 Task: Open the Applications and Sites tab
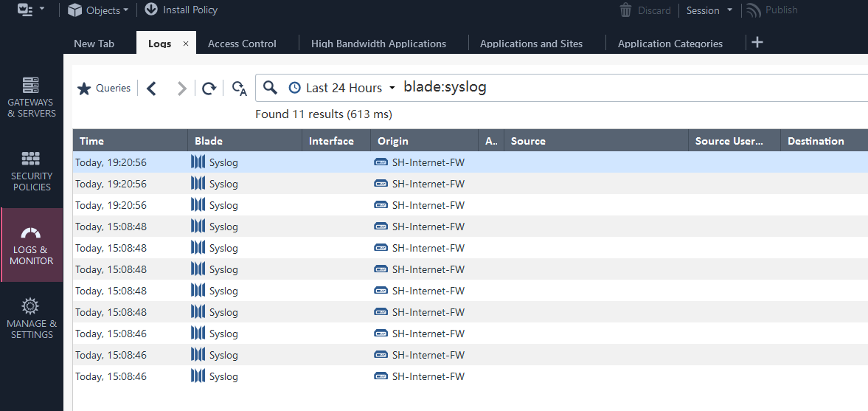pos(532,44)
